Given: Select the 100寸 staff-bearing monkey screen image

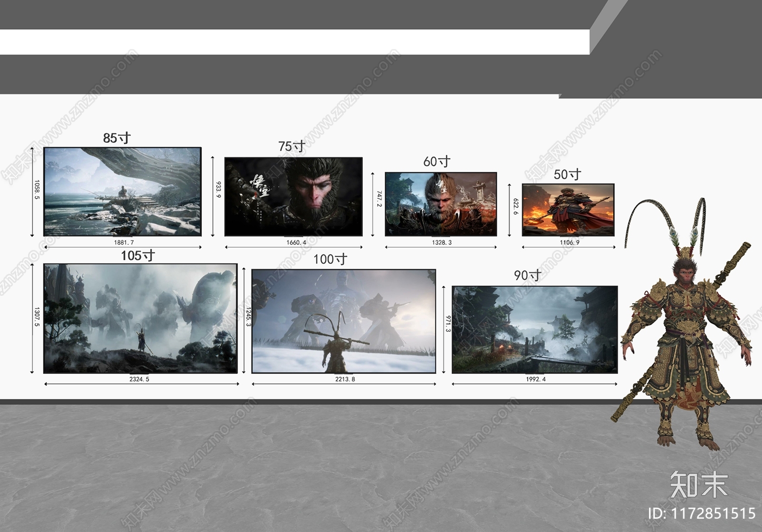Looking at the screenshot, I should tap(344, 321).
